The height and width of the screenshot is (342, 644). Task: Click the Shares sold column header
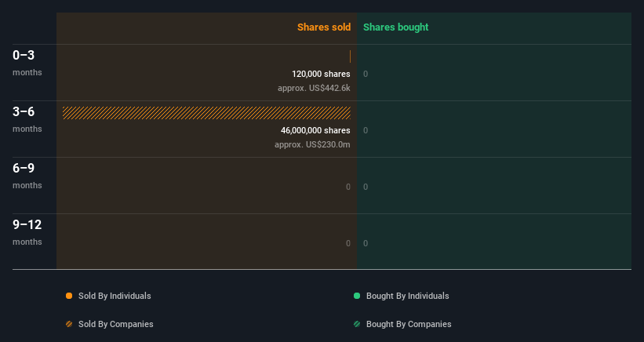324,27
